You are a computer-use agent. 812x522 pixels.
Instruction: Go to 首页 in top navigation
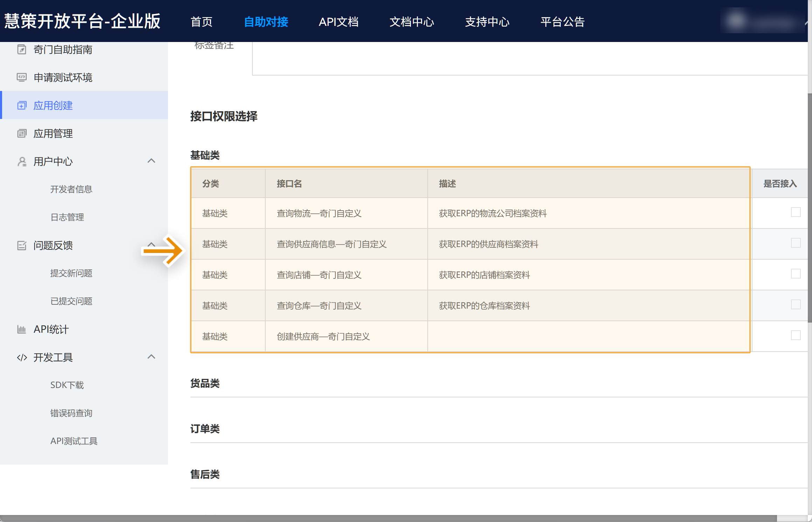pos(202,22)
